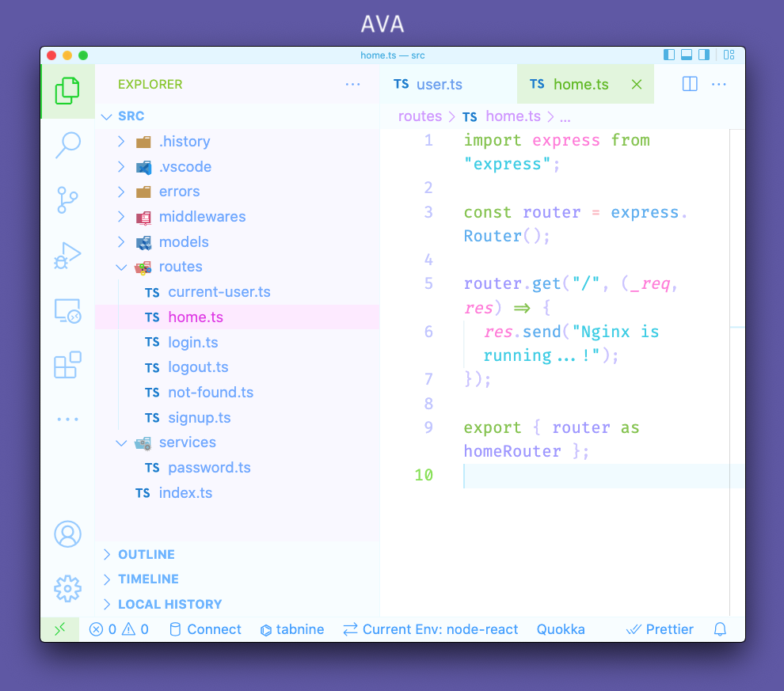Toggle Prettier in the status bar
The width and height of the screenshot is (784, 691).
click(660, 629)
